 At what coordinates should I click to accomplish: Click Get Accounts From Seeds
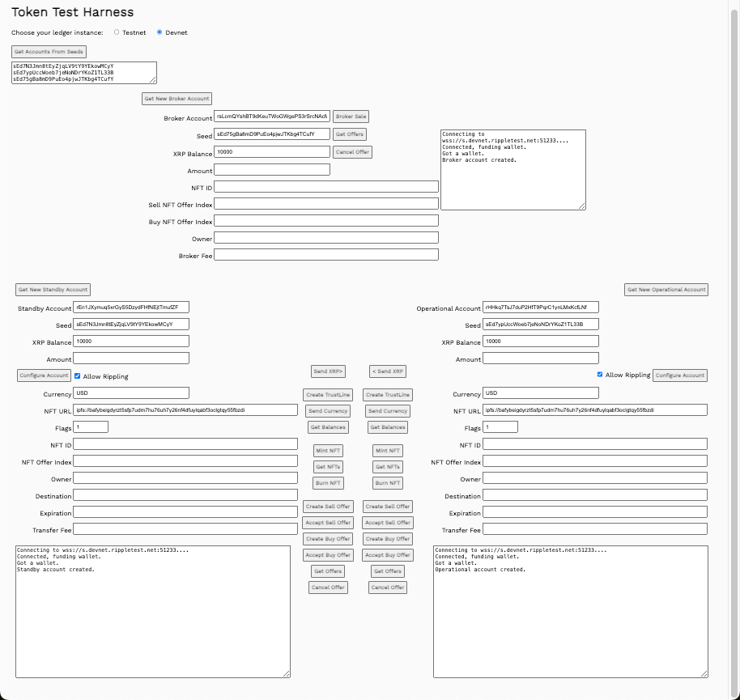[49, 51]
